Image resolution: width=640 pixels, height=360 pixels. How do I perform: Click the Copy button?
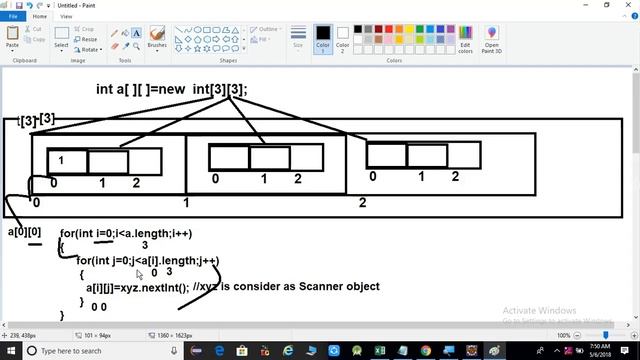[35, 39]
